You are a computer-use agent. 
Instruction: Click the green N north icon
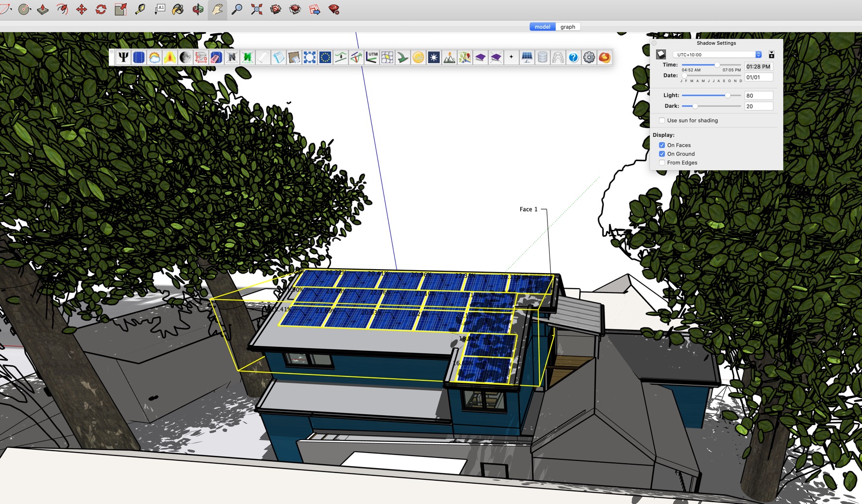click(248, 57)
